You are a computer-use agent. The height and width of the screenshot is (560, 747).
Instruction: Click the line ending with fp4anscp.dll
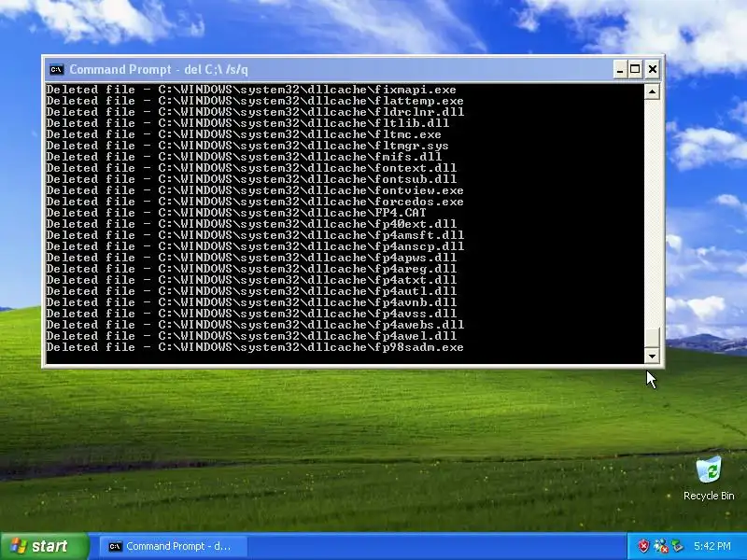pos(255,246)
